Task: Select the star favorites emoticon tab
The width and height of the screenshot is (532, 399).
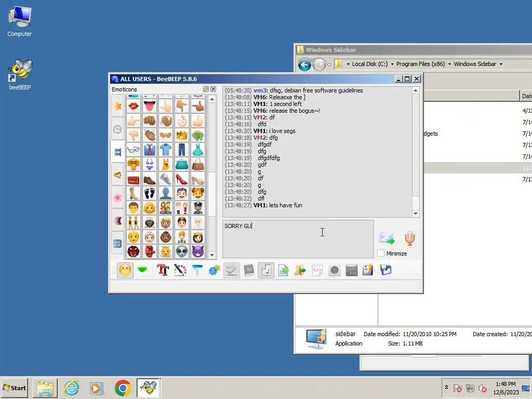Action: (x=118, y=107)
